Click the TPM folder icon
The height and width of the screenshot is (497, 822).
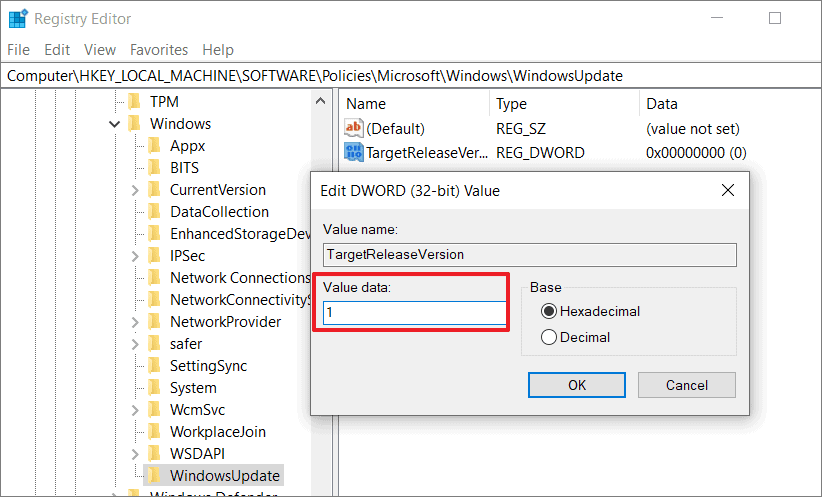(x=135, y=101)
